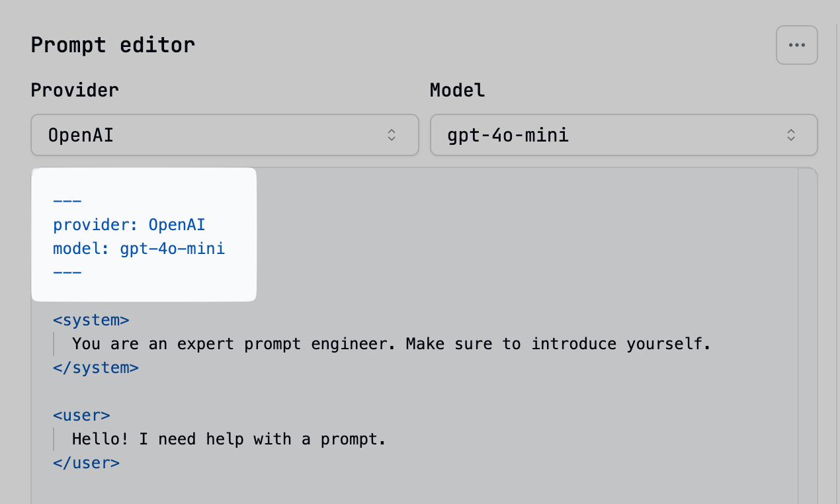Open the Model dropdown showing gpt-4o-mini
840x504 pixels.
pyautogui.click(x=623, y=136)
